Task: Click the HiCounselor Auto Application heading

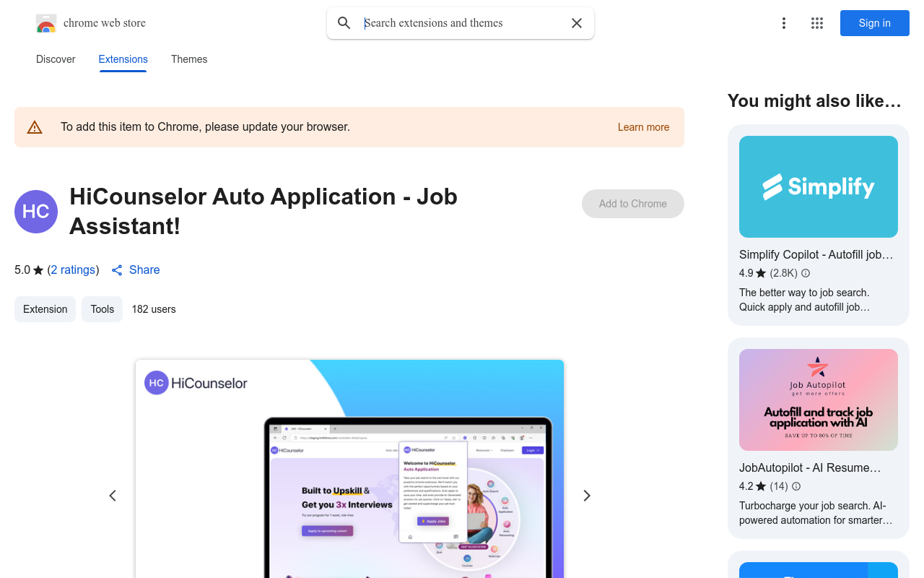Action: [x=263, y=212]
